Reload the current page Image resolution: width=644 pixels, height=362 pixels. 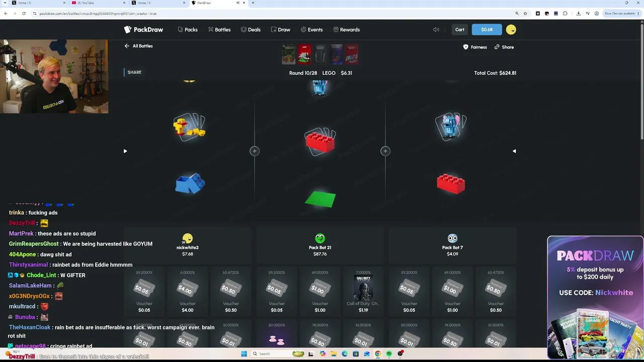point(24,14)
